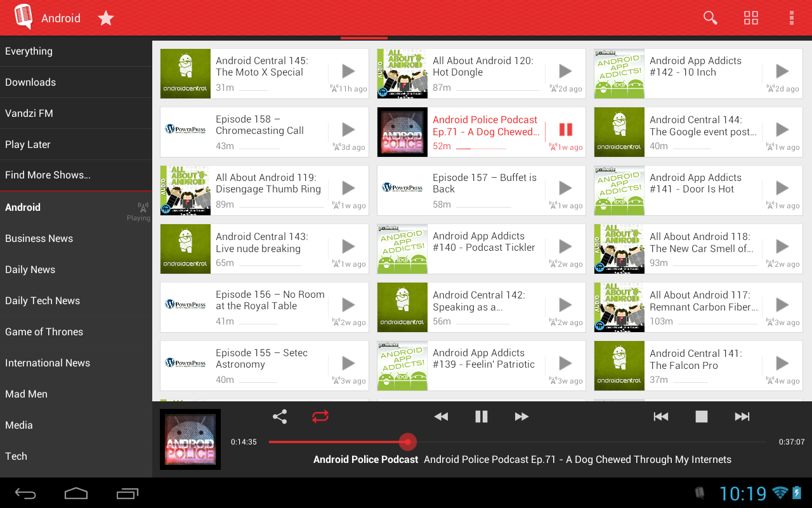Tap the microphone app logo

point(23,17)
